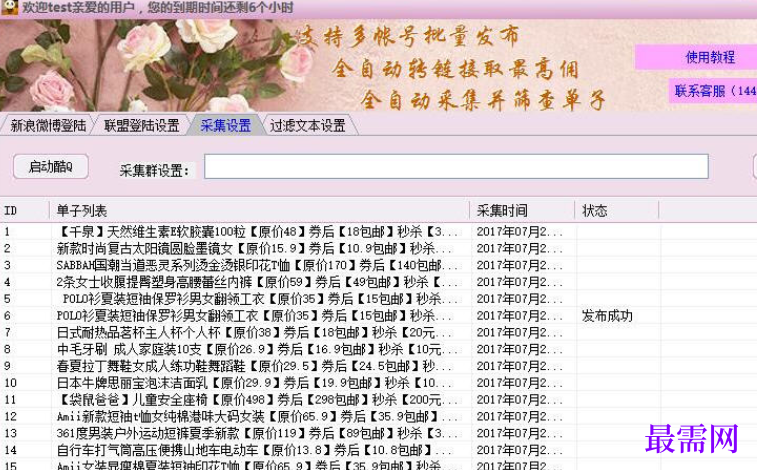Select the 采集设置 tab
The width and height of the screenshot is (757, 470).
[x=225, y=125]
